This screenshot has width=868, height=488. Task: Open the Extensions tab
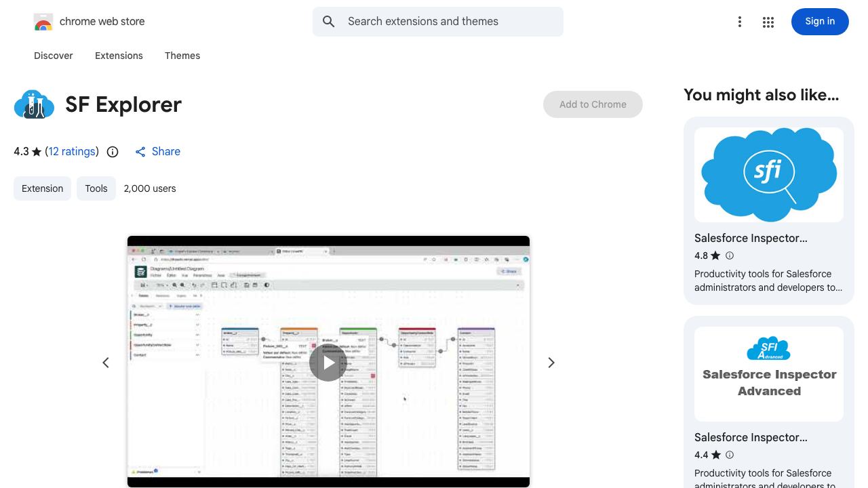pyautogui.click(x=119, y=56)
